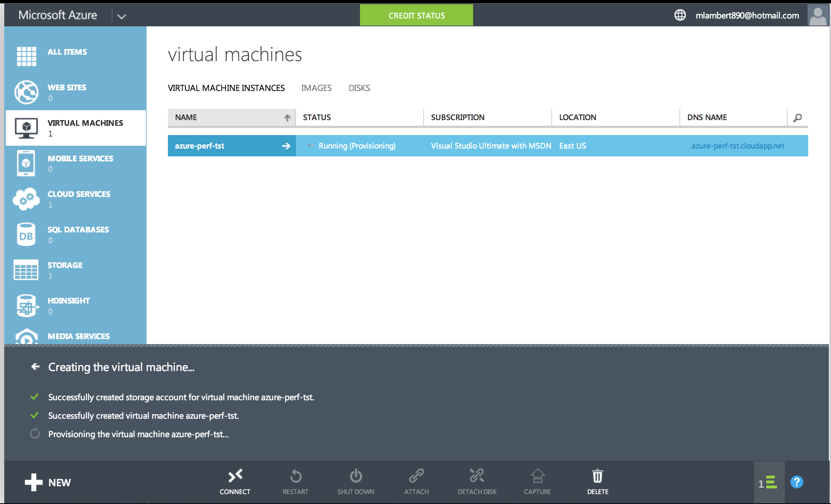The height and width of the screenshot is (504, 831).
Task: Click the table search magnifier icon
Action: 798,118
